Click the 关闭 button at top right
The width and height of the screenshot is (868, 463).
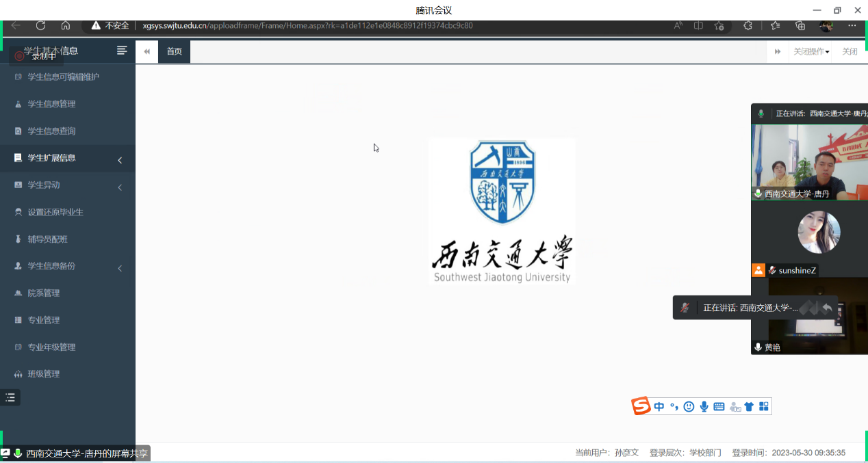[x=850, y=52]
